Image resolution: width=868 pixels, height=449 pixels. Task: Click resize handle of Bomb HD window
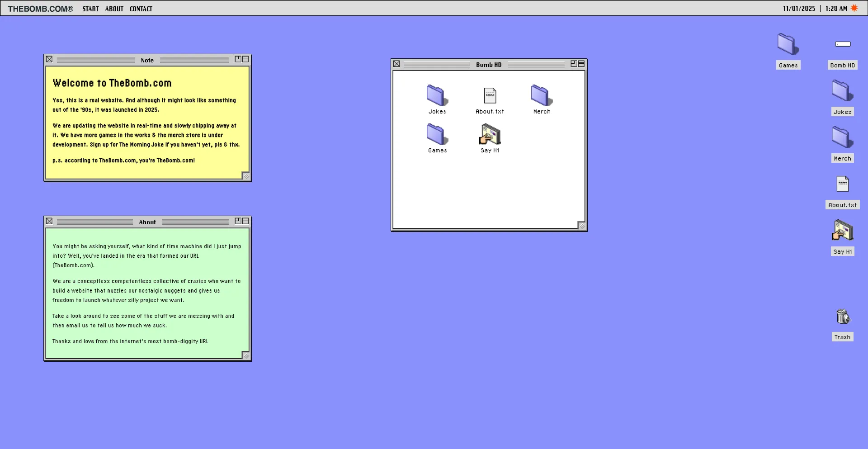pos(581,225)
